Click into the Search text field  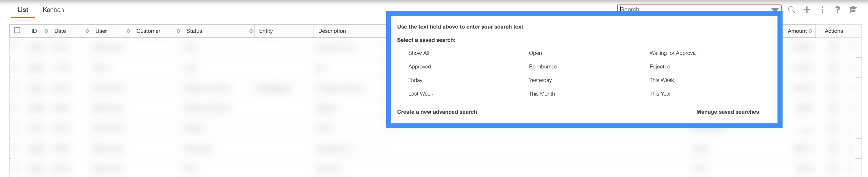click(691, 8)
